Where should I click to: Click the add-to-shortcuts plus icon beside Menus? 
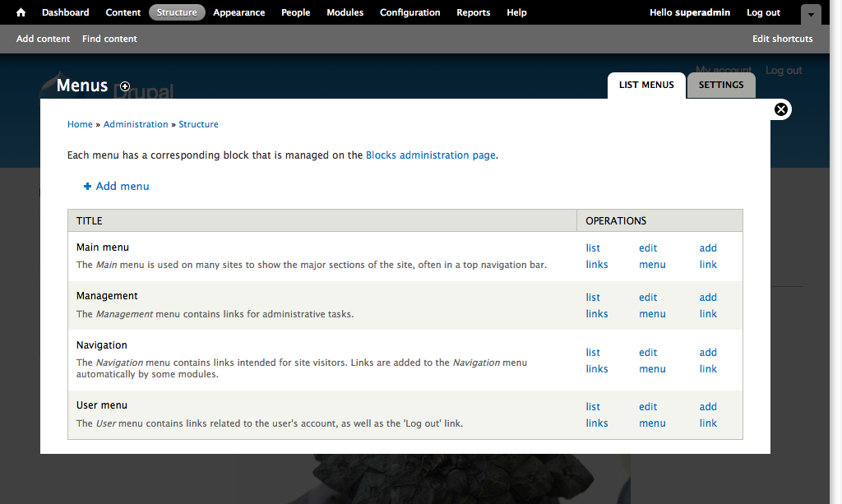125,86
